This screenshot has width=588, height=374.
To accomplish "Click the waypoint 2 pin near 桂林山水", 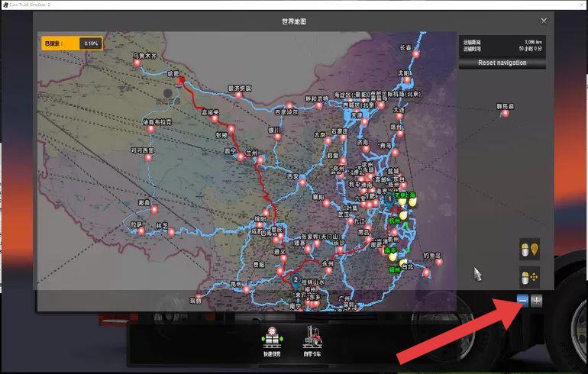I will (296, 281).
